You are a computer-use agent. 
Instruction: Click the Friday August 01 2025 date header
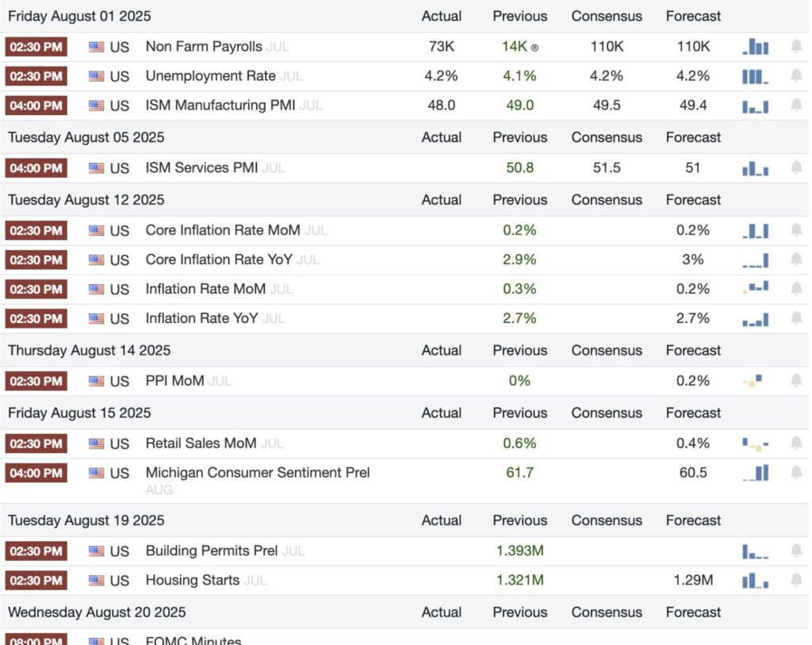tap(79, 16)
